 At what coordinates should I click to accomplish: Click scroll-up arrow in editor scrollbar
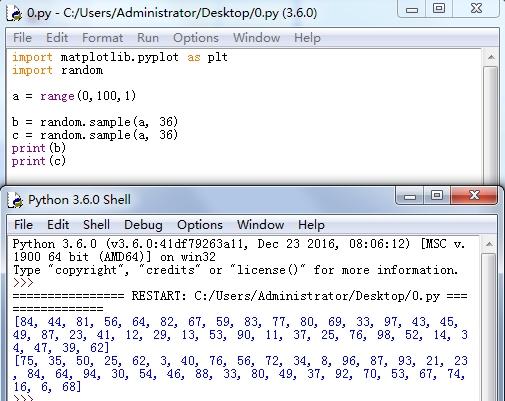(x=491, y=57)
